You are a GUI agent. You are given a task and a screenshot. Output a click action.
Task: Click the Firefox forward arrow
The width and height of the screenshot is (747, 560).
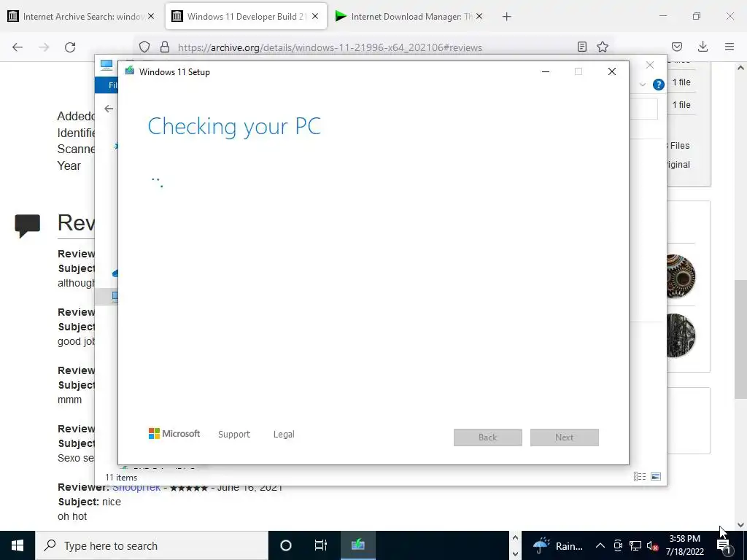coord(44,47)
